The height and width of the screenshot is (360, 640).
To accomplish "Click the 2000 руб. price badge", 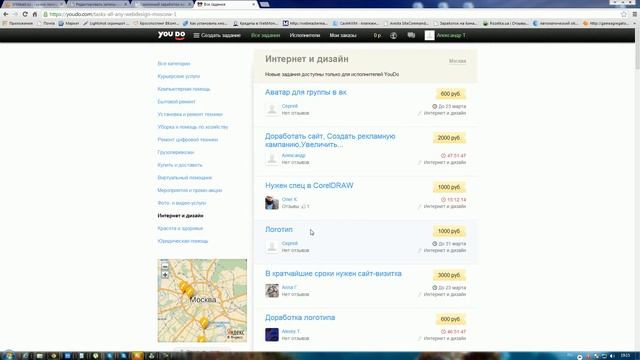I will click(449, 138).
